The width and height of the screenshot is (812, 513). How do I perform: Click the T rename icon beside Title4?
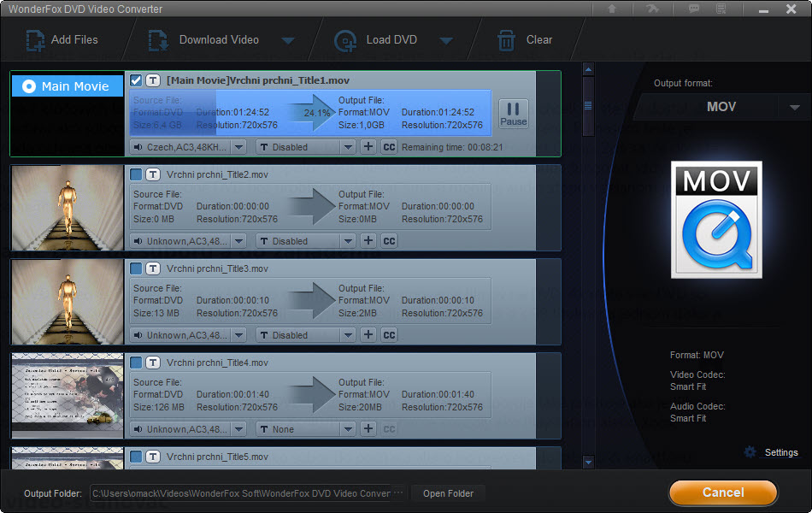(153, 363)
